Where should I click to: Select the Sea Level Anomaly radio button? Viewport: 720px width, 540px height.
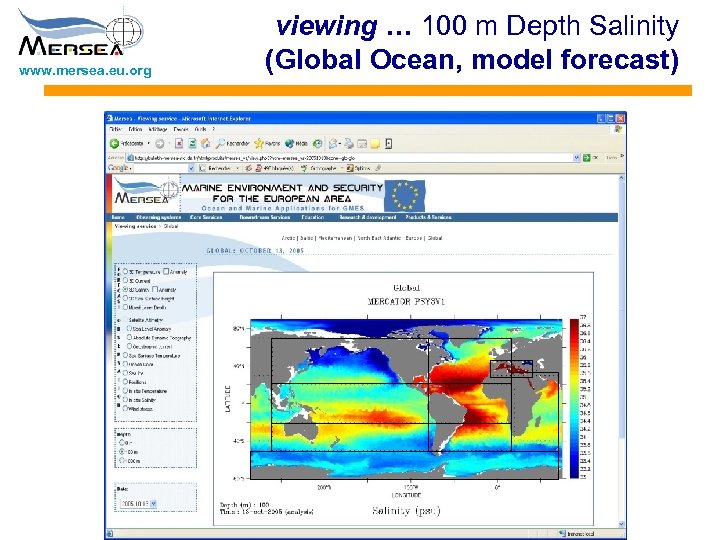(129, 329)
